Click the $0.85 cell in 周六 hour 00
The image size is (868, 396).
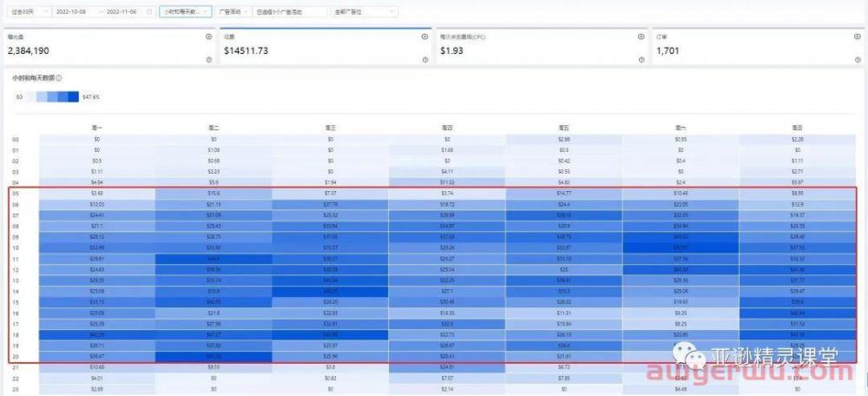tap(681, 140)
